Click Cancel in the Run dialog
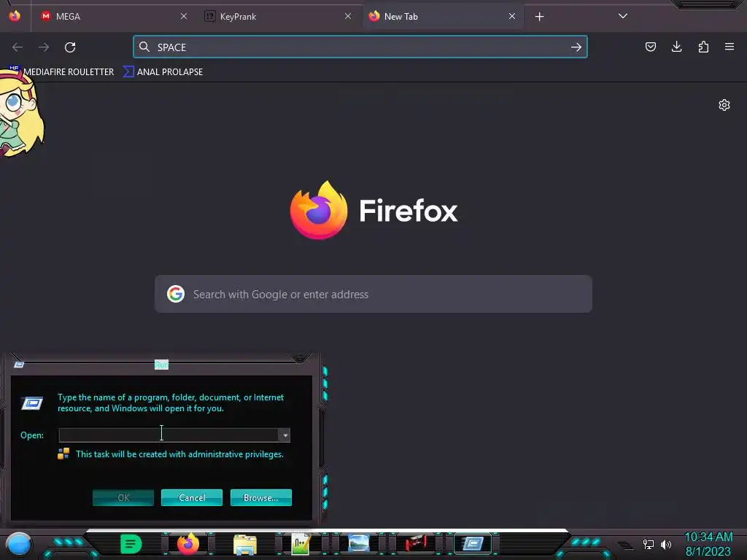Image resolution: width=747 pixels, height=560 pixels. 192,497
